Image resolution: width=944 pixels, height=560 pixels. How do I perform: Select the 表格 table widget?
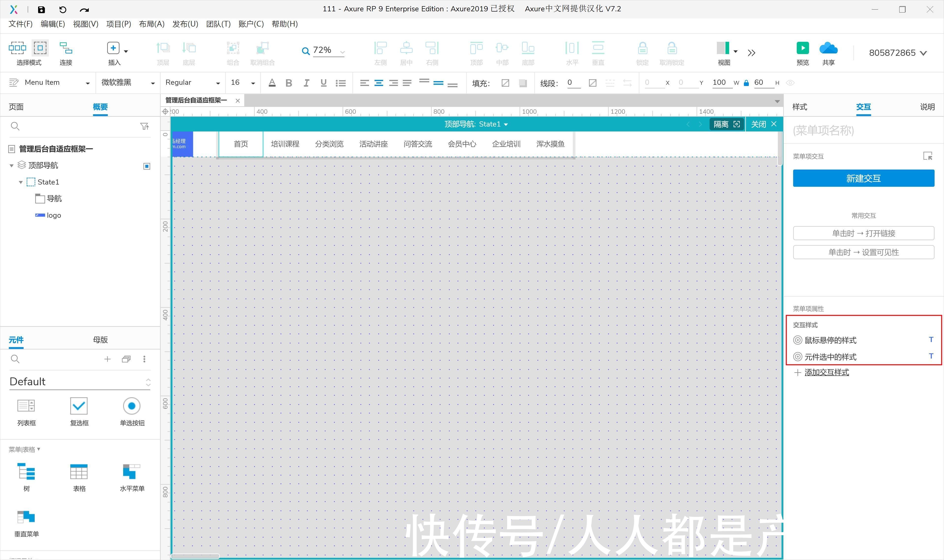(x=79, y=472)
